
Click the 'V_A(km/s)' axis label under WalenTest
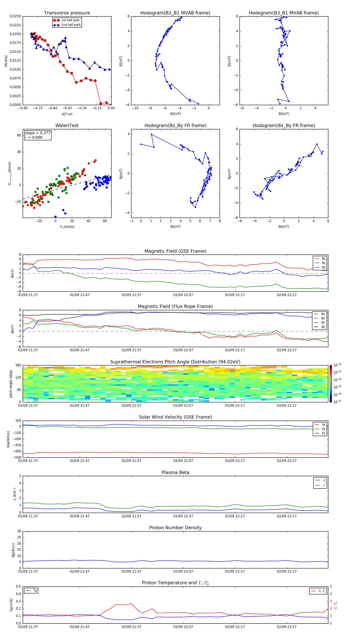coord(67,227)
